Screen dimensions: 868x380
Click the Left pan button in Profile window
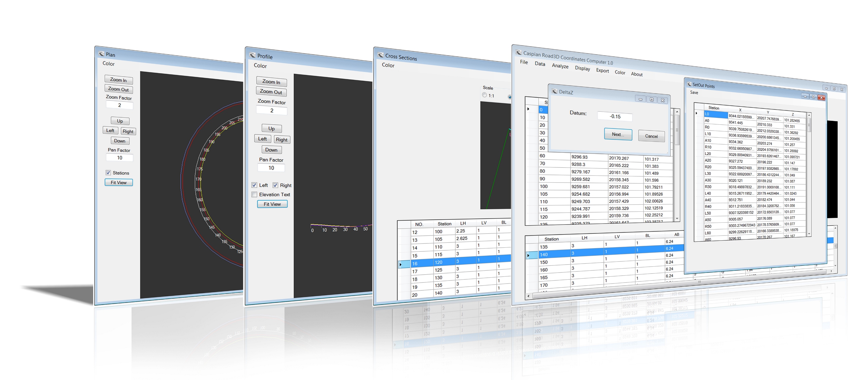[263, 139]
